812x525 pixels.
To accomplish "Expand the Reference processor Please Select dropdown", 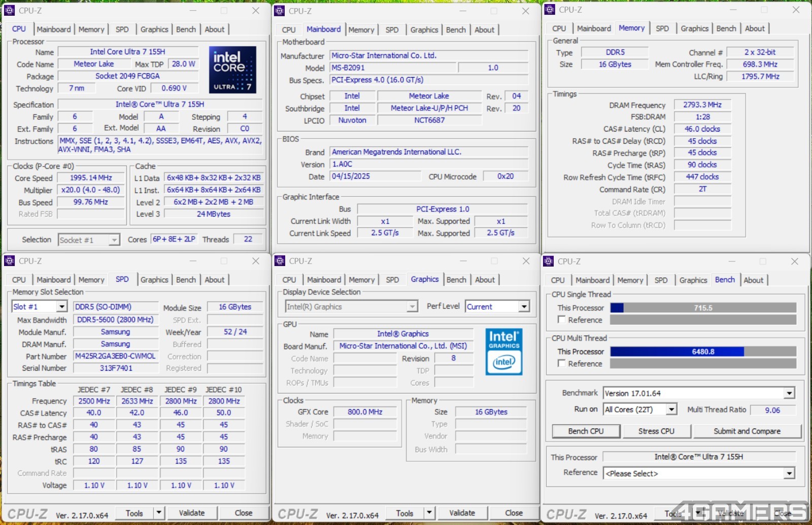I will pyautogui.click(x=789, y=474).
